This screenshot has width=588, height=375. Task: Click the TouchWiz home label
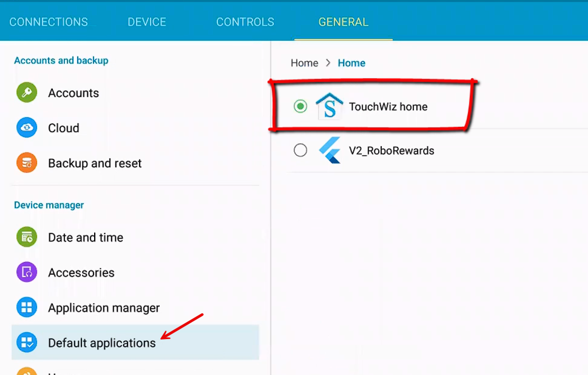tap(388, 107)
